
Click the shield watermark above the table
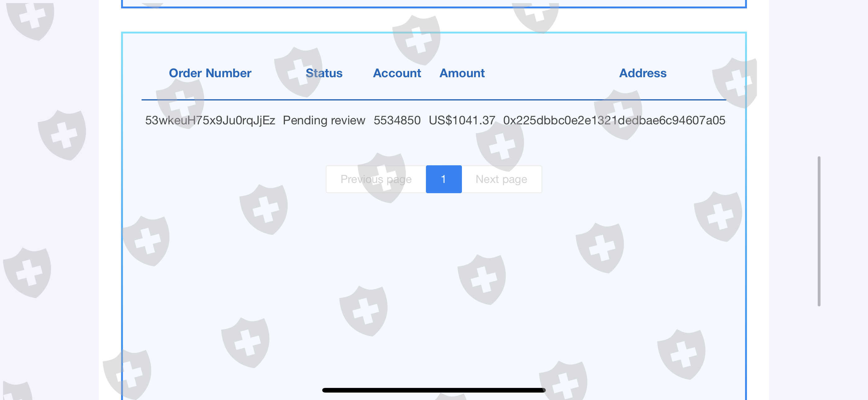coord(417,40)
